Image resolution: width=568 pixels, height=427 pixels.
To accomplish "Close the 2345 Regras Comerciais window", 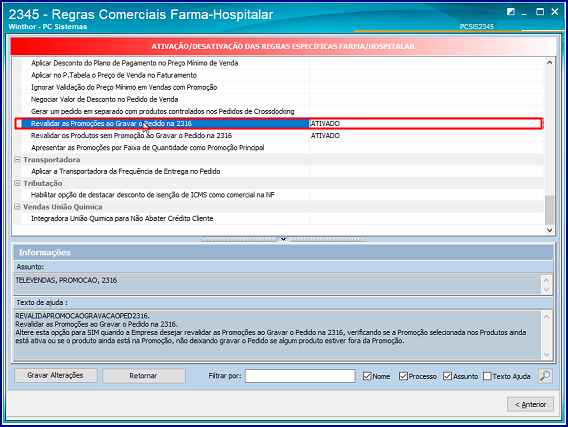I will coord(555,12).
